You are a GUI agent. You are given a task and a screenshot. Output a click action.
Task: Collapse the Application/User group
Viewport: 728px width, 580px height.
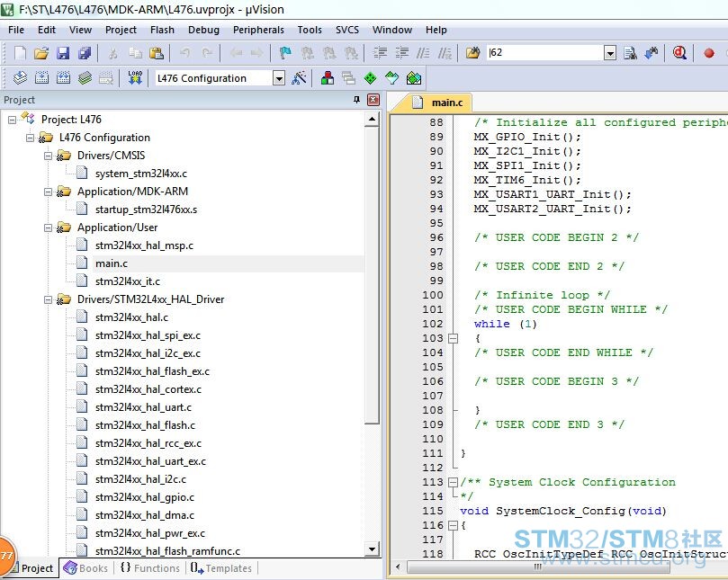pos(48,228)
